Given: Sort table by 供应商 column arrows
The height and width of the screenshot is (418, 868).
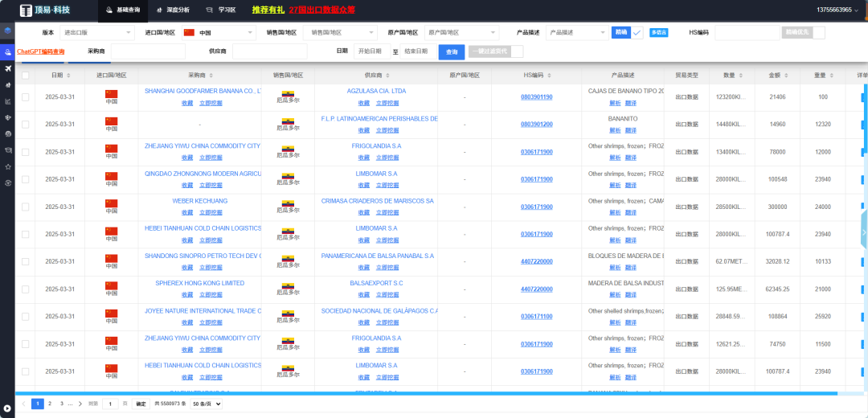Looking at the screenshot, I should tap(387, 76).
